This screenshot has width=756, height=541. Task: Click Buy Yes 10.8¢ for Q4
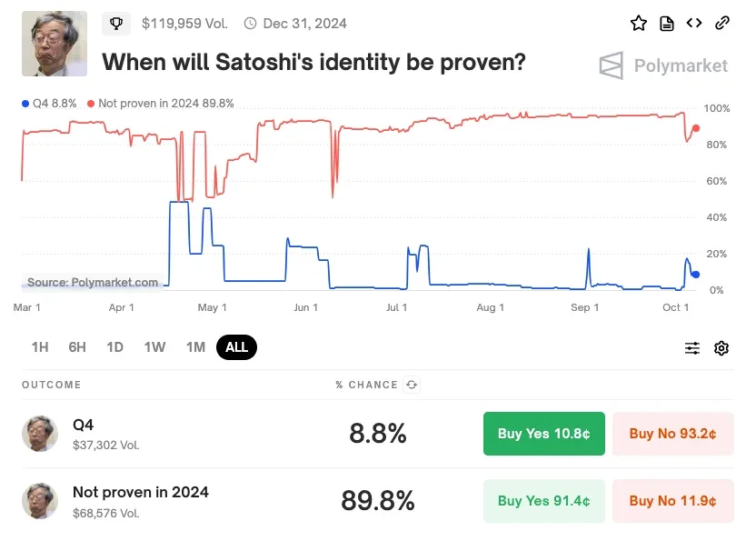point(544,434)
